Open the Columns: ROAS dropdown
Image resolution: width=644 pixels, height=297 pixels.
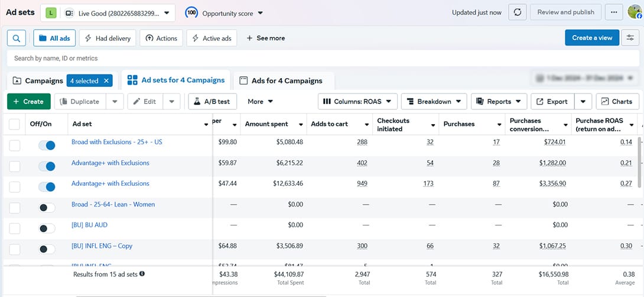(x=357, y=102)
